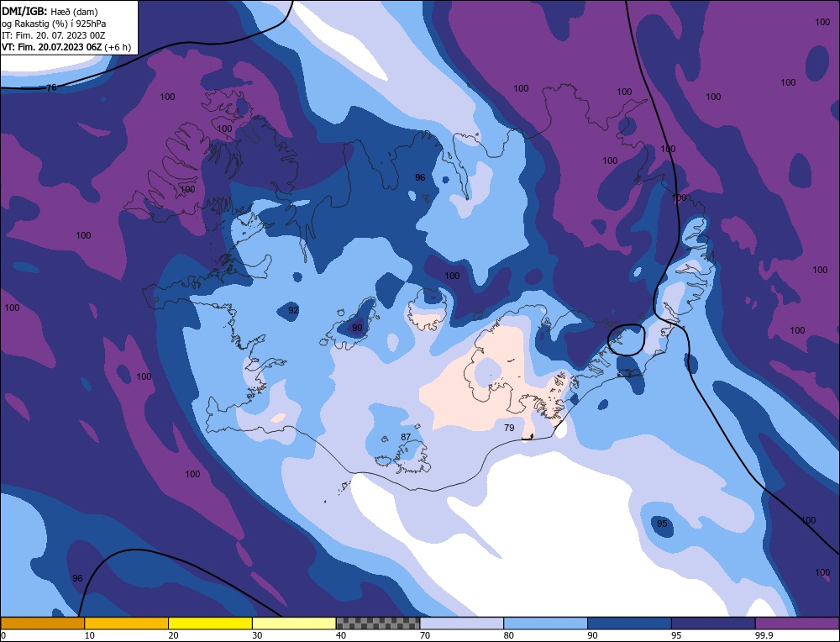Click the '79' humidity value on the map
Image resolution: width=840 pixels, height=642 pixels.
pyautogui.click(x=509, y=428)
